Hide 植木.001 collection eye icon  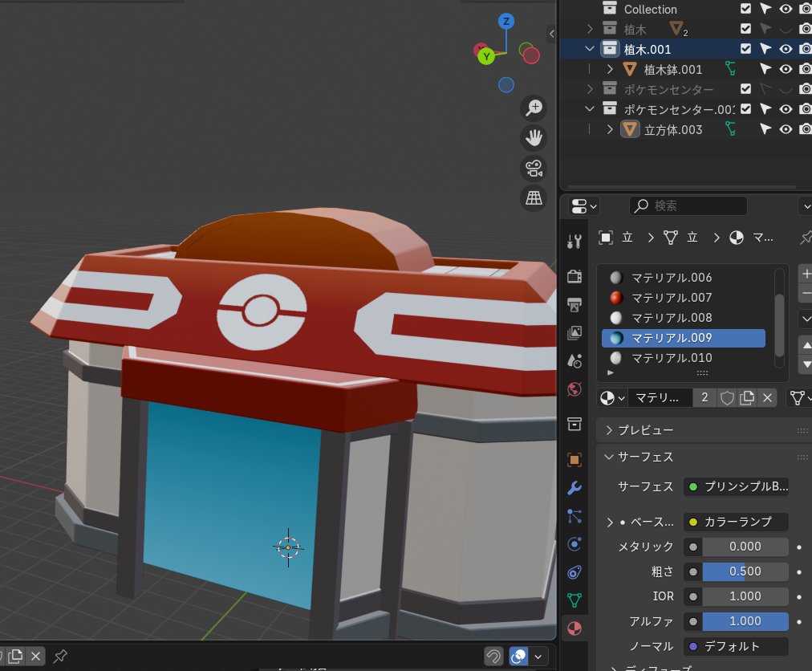[786, 49]
